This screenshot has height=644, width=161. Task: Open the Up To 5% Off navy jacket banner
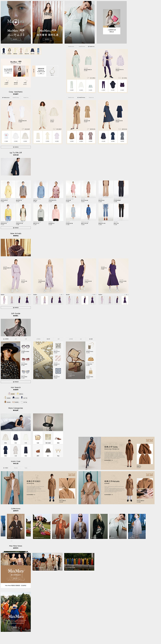tap(16, 167)
